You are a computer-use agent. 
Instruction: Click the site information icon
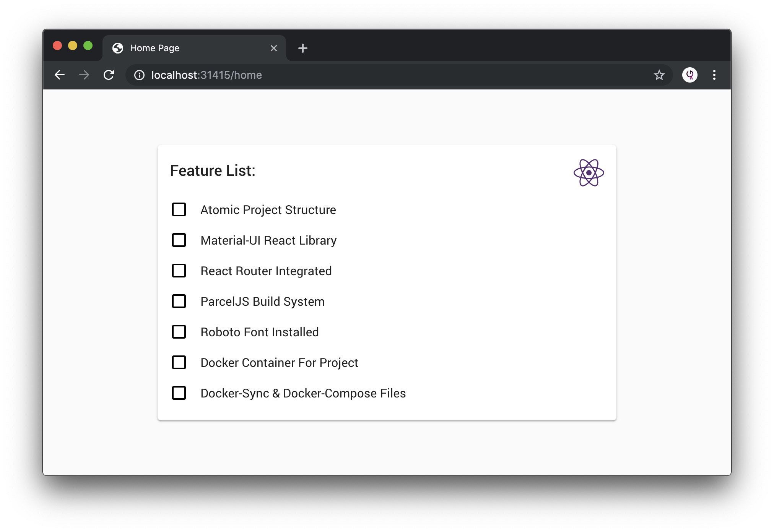[139, 75]
